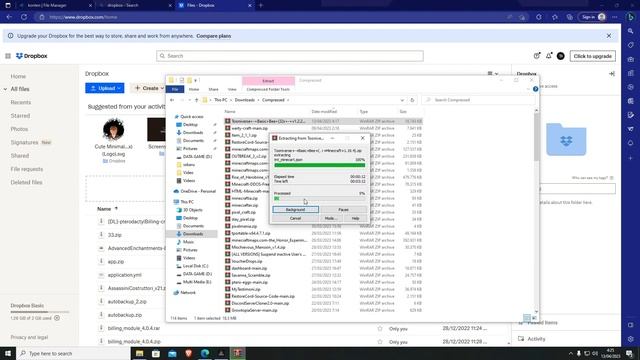The width and height of the screenshot is (640, 360).
Task: Reload the Dropbox page
Action: [x=24, y=17]
